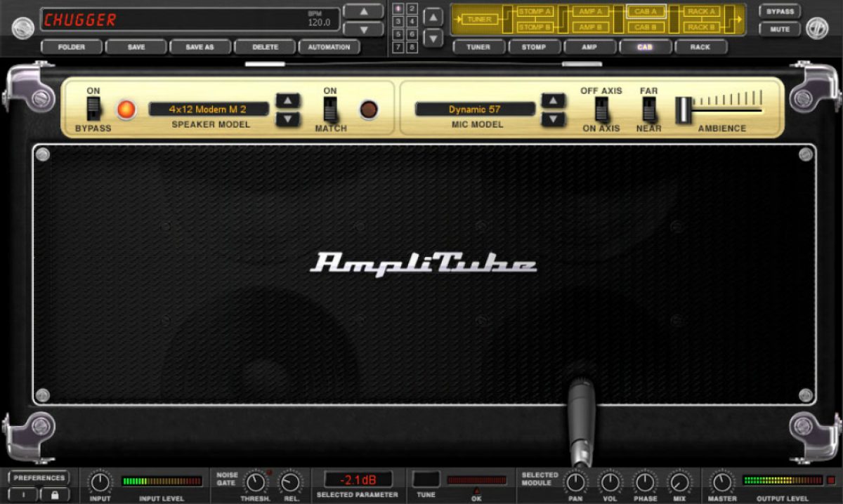843x504 pixels.
Task: Click the noise gate Thresh. knob
Action: pyautogui.click(x=256, y=482)
